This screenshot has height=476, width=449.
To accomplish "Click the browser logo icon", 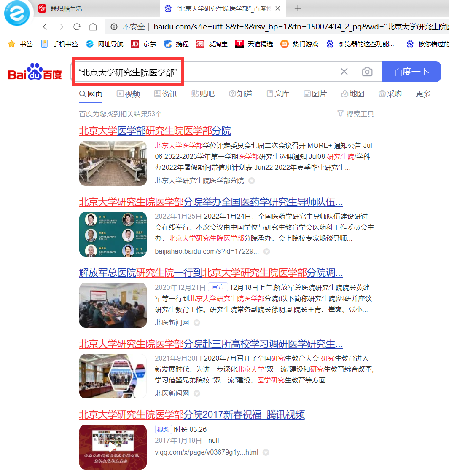I will 17,13.
